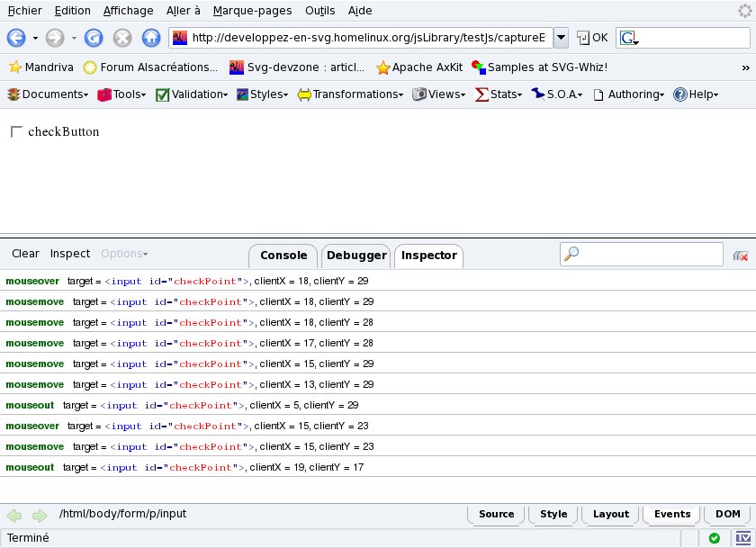This screenshot has height=548, width=756.
Task: Show more bookmarks with the double chevron
Action: (x=745, y=68)
